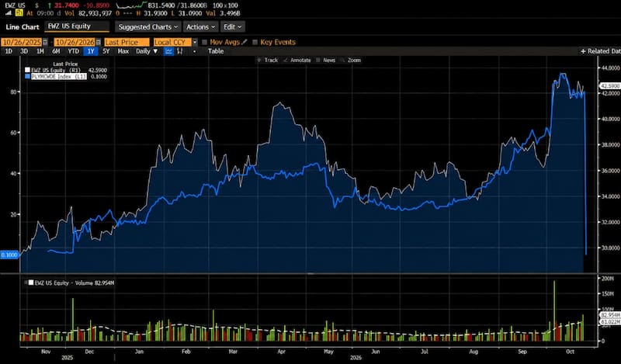Click the yellow Rh badge icon
Screen dimensions: 621x364
click(x=19, y=13)
